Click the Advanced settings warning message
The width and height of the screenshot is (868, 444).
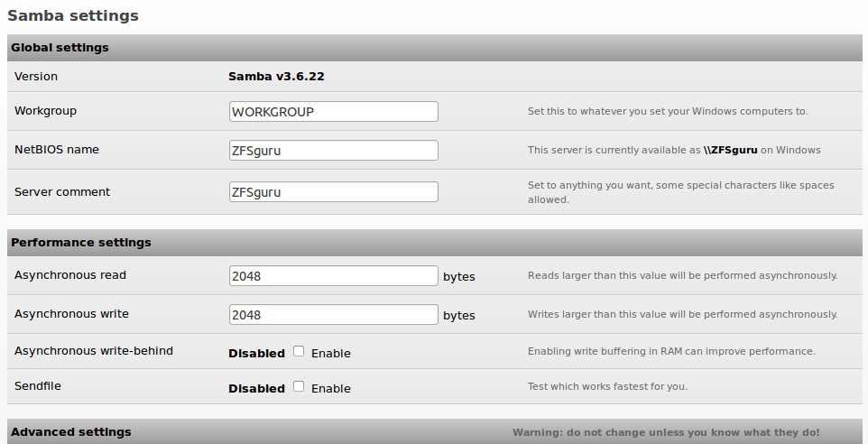pos(666,432)
